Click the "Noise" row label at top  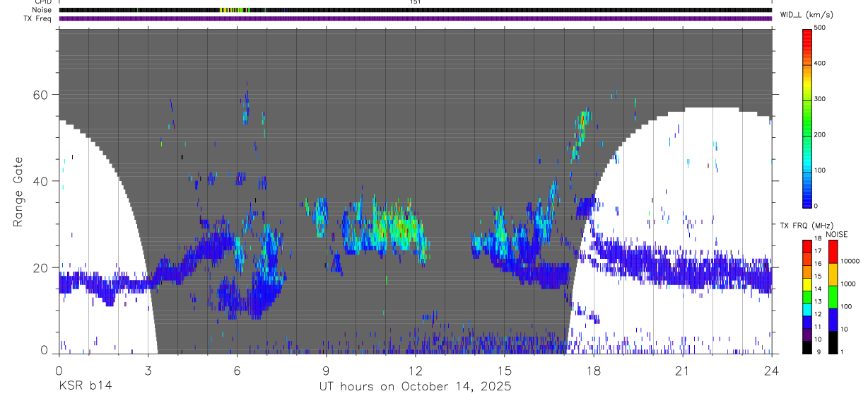click(x=43, y=10)
